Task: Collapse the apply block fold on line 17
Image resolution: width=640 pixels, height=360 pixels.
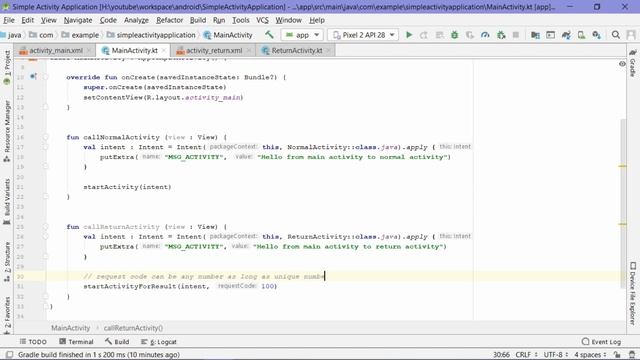Action: (x=45, y=147)
